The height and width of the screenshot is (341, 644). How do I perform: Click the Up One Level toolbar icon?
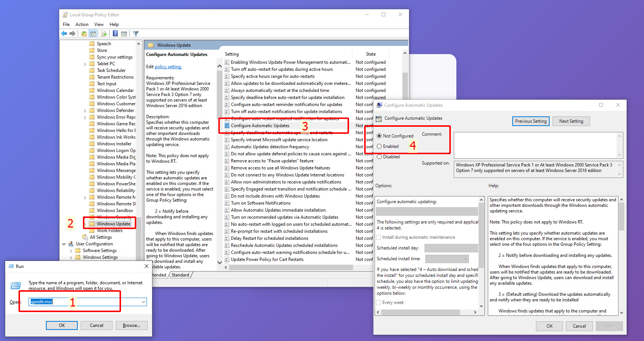click(x=84, y=34)
